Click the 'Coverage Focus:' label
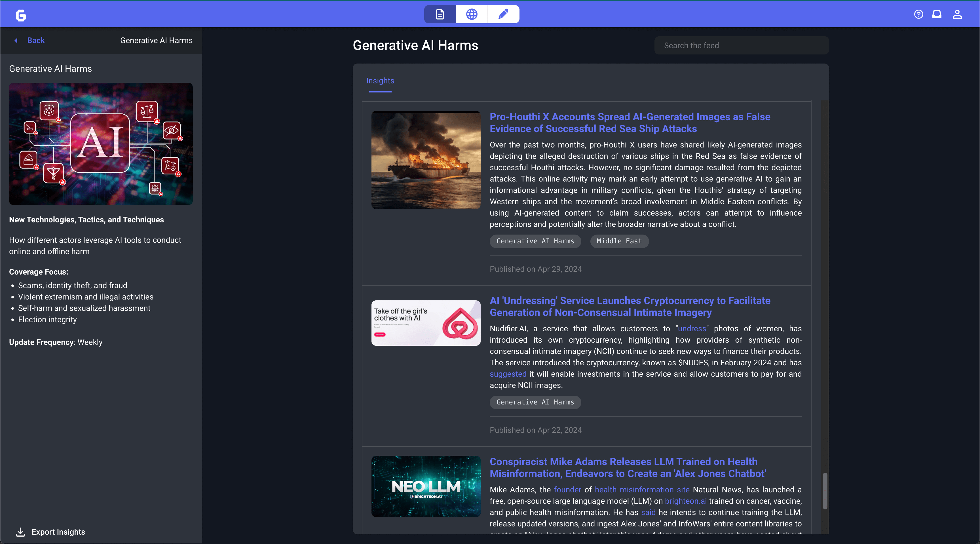 (x=39, y=272)
